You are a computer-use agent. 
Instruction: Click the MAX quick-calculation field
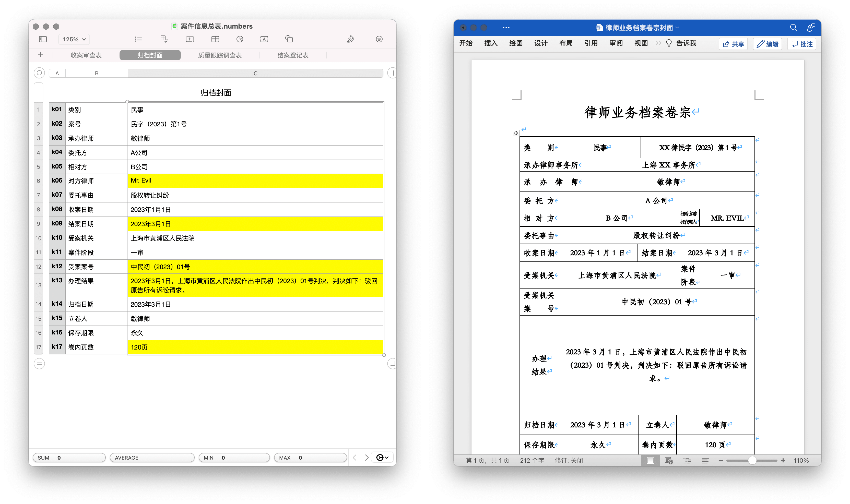click(x=310, y=458)
